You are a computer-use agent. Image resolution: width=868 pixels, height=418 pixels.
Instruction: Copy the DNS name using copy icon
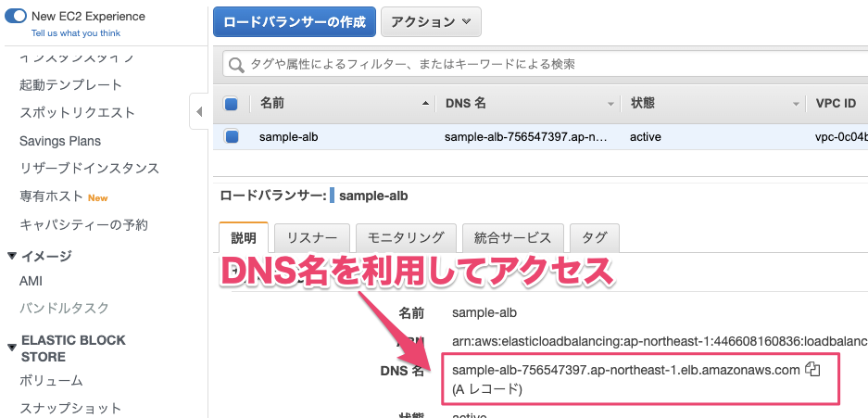813,370
